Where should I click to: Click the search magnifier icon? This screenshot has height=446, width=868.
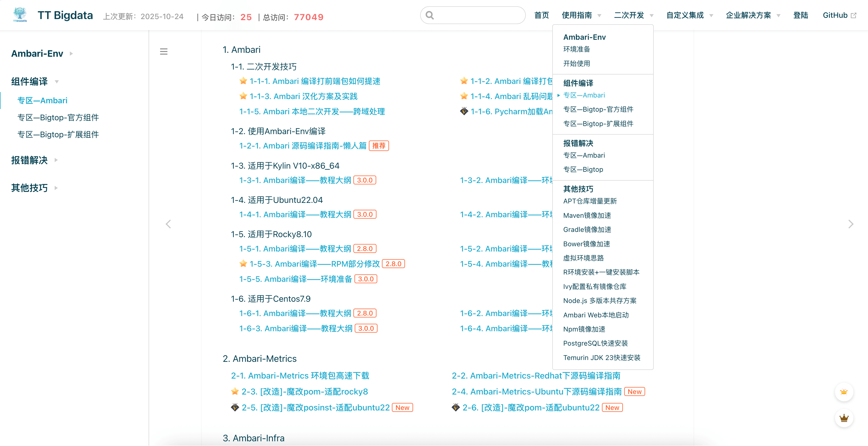[x=430, y=15]
